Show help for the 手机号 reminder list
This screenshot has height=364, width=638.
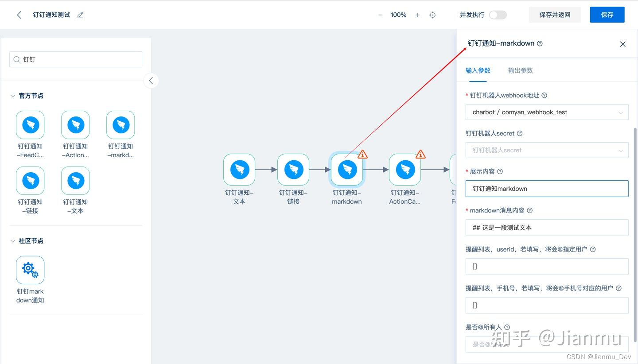pos(619,288)
